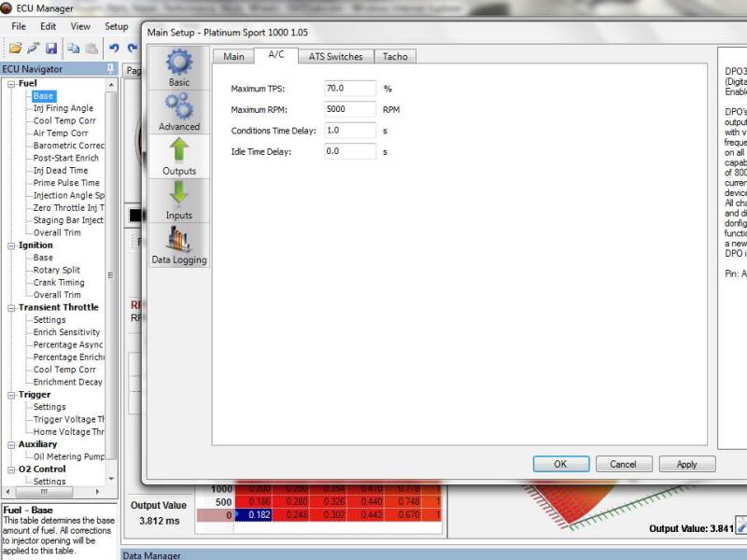Image resolution: width=747 pixels, height=560 pixels.
Task: Select Oil Metering Pump tree item
Action: (x=68, y=456)
